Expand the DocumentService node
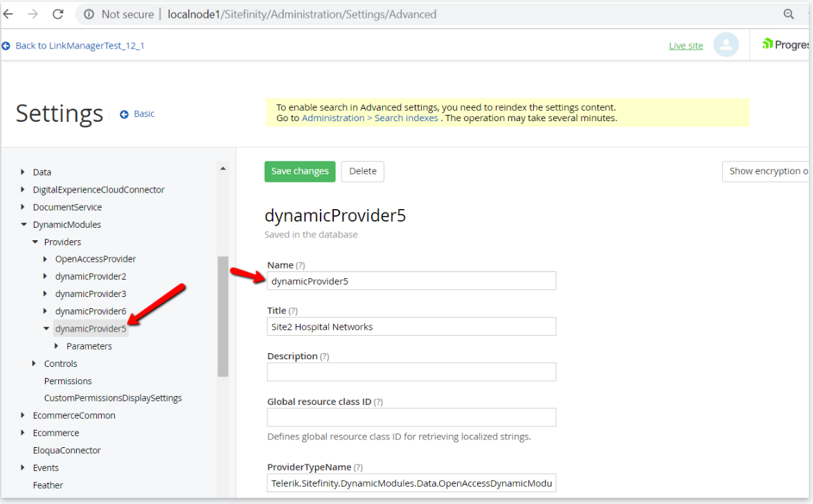Image resolution: width=813 pixels, height=504 pixels. pos(22,207)
